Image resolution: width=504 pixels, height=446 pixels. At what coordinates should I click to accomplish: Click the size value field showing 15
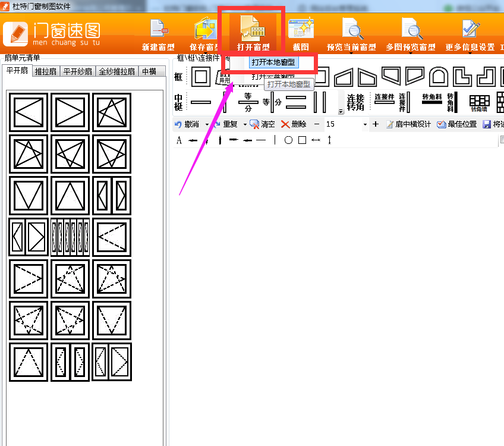tap(343, 124)
